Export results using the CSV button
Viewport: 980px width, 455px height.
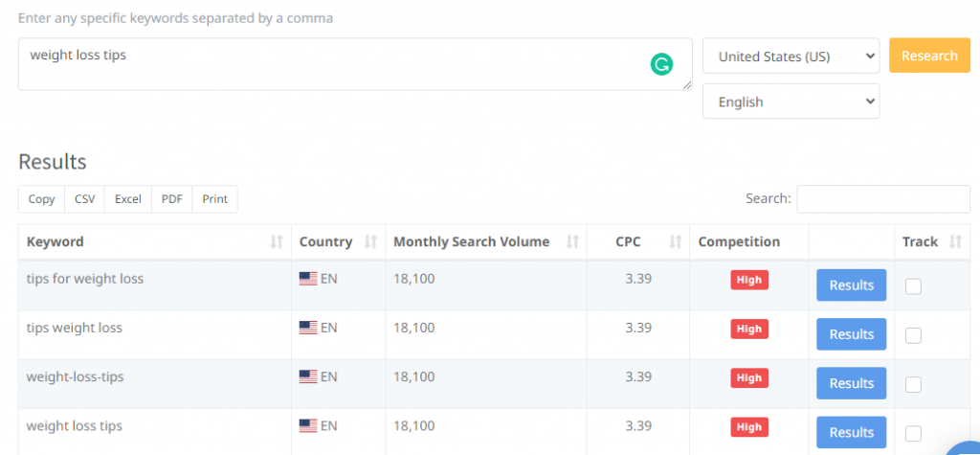pyautogui.click(x=85, y=199)
